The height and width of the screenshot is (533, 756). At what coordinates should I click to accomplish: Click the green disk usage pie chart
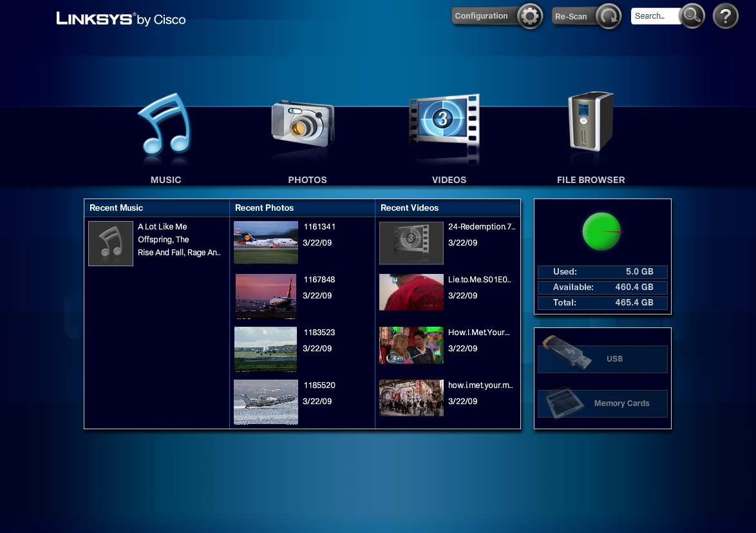[x=601, y=231]
